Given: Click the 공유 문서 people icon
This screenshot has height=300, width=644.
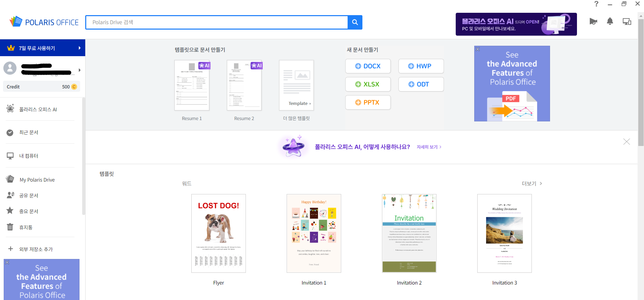Looking at the screenshot, I should click(10, 195).
